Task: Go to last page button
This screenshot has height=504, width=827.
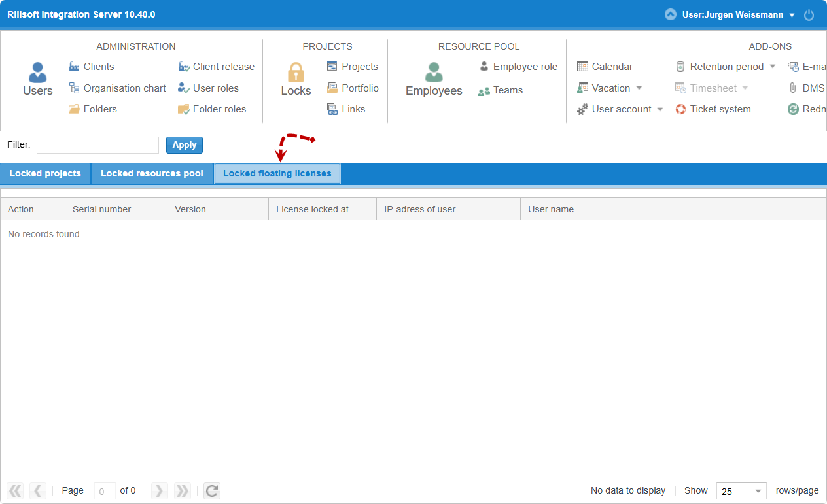Action: pos(183,491)
